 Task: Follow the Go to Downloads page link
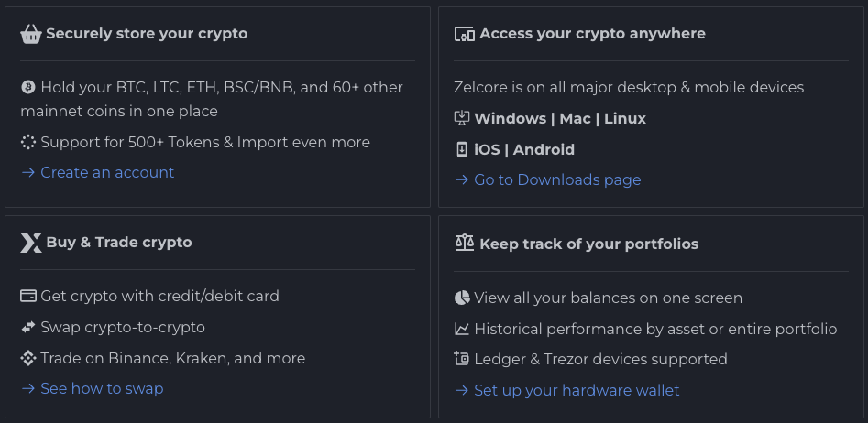point(547,179)
